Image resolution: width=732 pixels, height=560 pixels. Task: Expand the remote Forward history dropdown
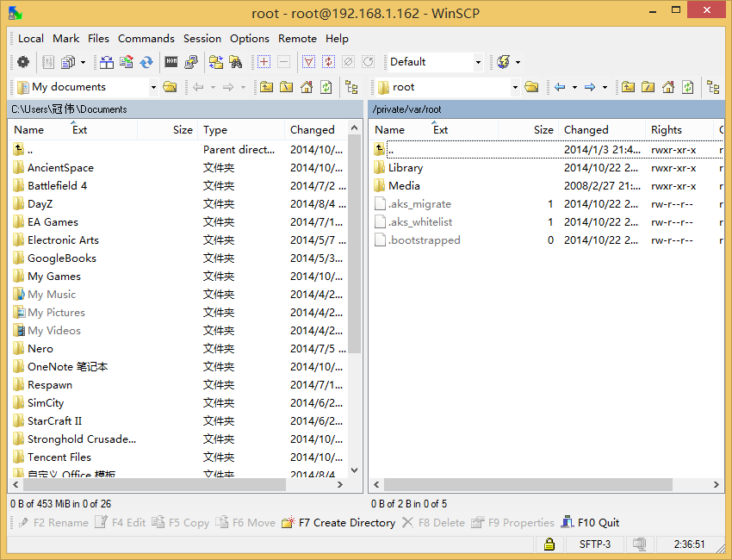tap(605, 87)
